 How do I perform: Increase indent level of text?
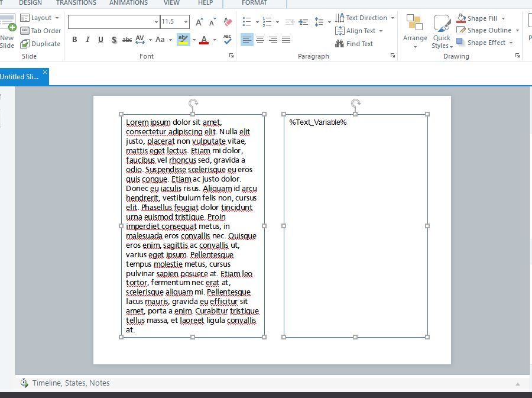[303, 22]
